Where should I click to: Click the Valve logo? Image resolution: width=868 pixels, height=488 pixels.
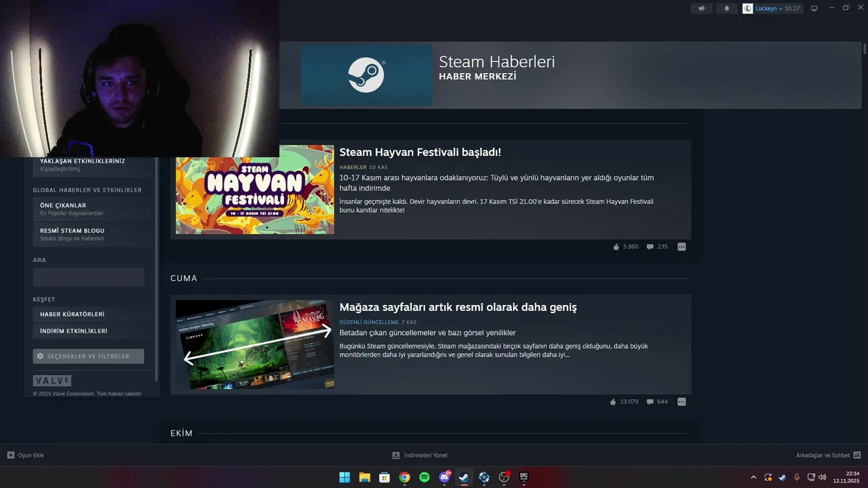(52, 381)
